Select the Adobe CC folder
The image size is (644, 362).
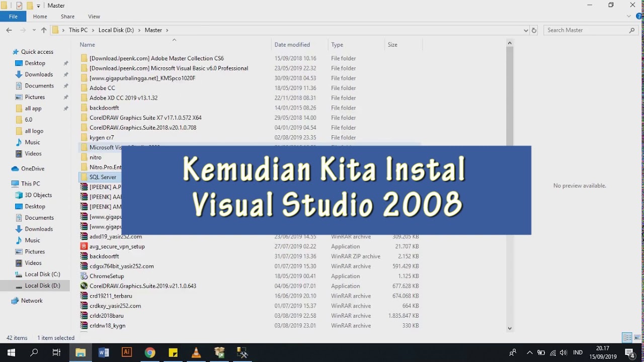tap(102, 88)
